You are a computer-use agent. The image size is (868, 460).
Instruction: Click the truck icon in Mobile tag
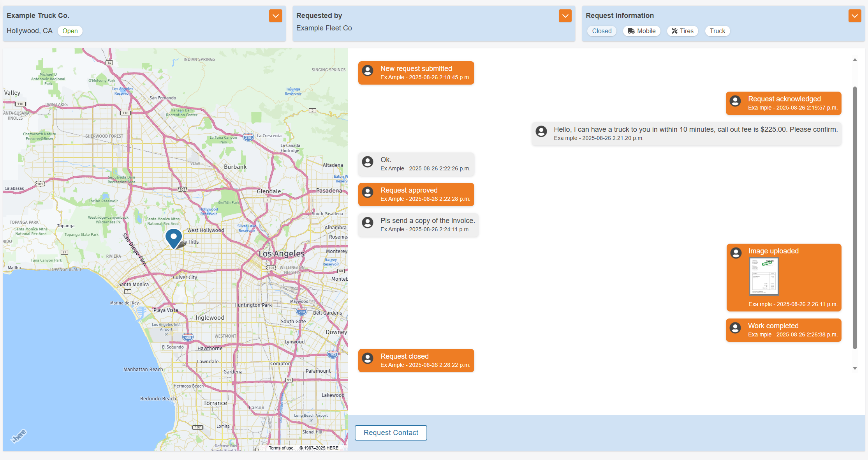[631, 31]
